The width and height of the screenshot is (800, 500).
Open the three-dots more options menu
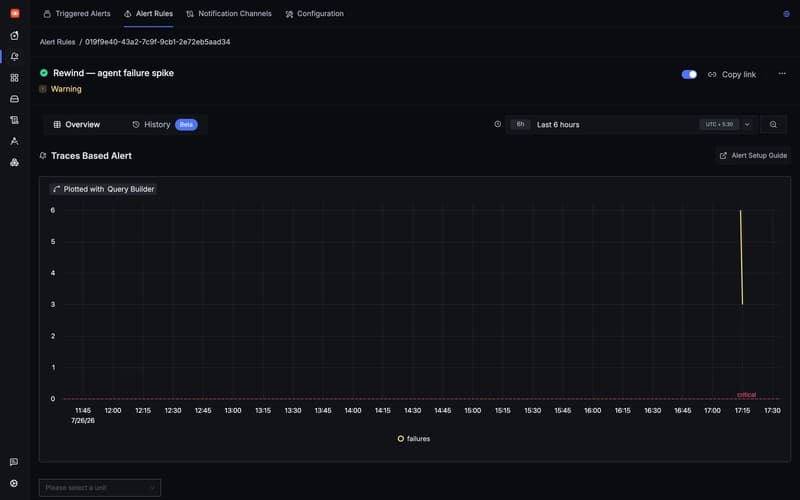(782, 74)
